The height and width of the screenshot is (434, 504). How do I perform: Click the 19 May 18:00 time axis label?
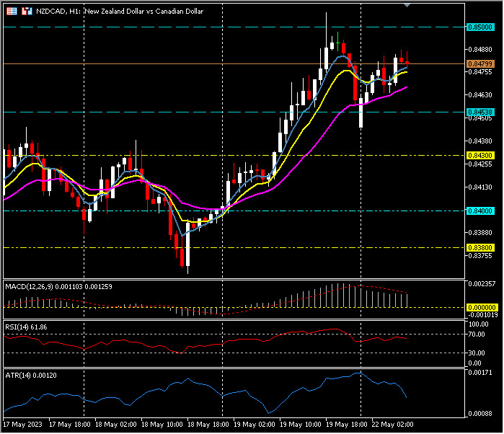[349, 425]
